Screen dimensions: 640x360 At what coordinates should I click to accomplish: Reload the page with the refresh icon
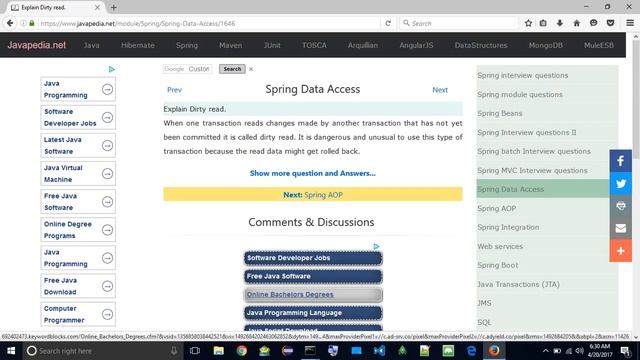coord(388,23)
